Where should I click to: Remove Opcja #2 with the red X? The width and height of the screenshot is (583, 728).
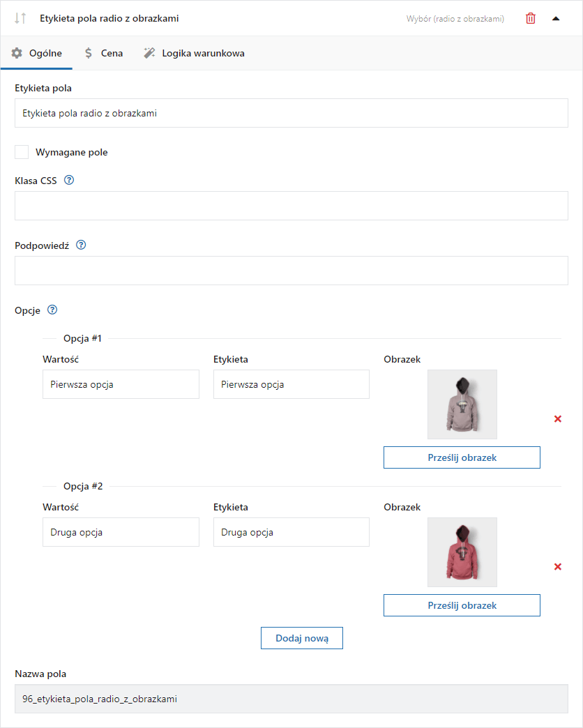558,566
